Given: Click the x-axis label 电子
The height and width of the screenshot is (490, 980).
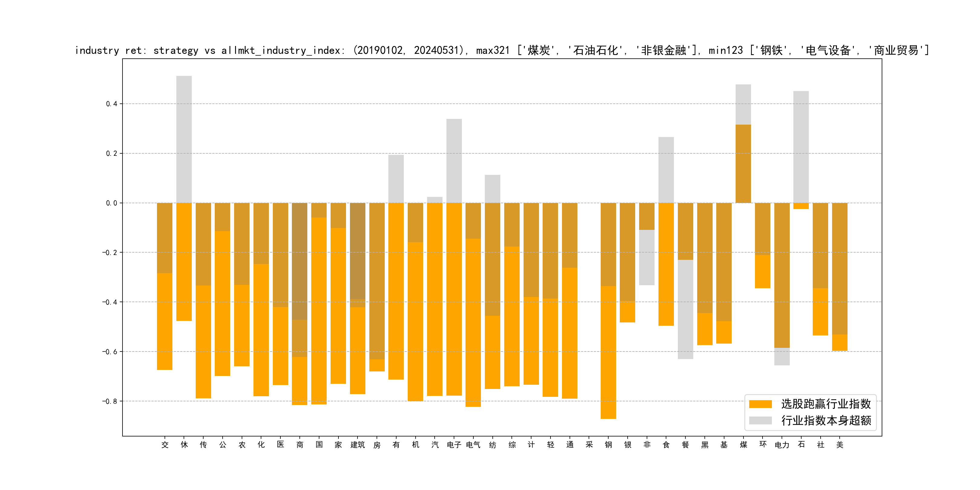Looking at the screenshot, I should (x=454, y=445).
